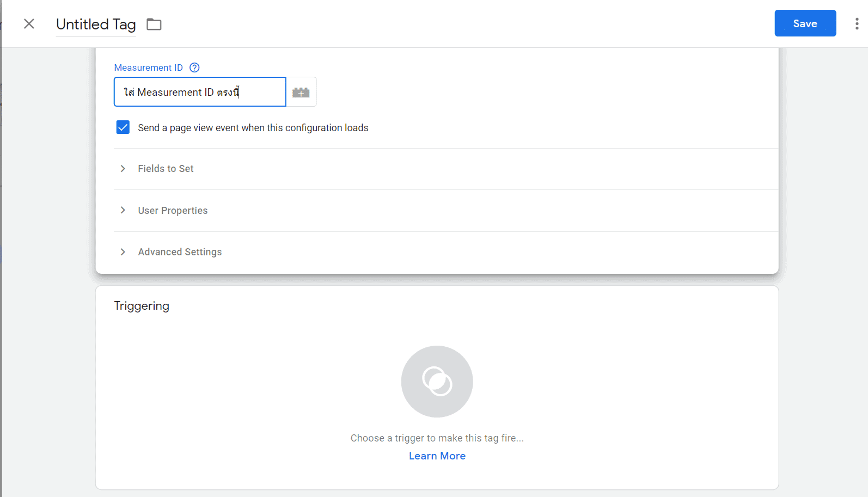Screen dimensions: 868x497
Task: Open the variable picker brick icon
Action: click(301, 93)
